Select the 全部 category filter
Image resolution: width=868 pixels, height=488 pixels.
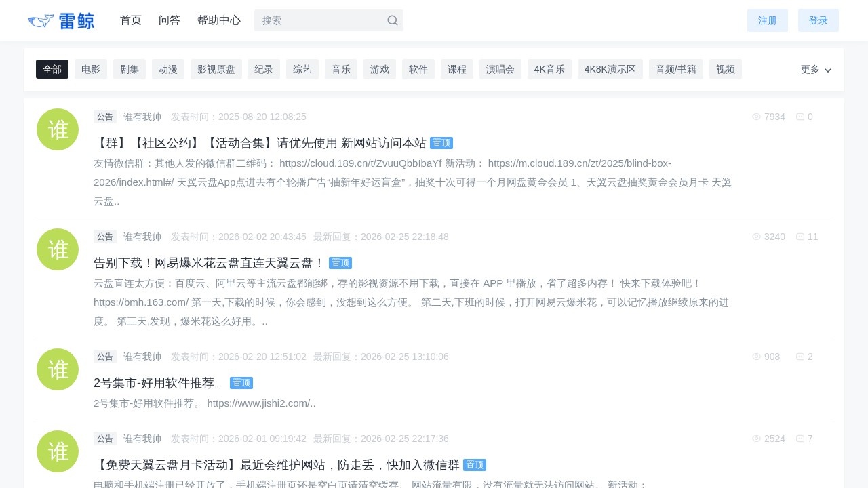52,69
